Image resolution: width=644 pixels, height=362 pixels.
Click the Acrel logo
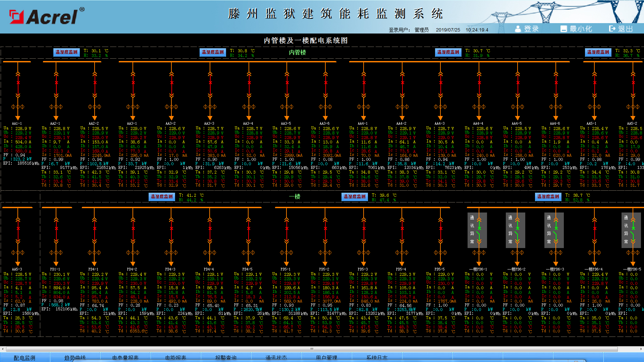coord(47,16)
